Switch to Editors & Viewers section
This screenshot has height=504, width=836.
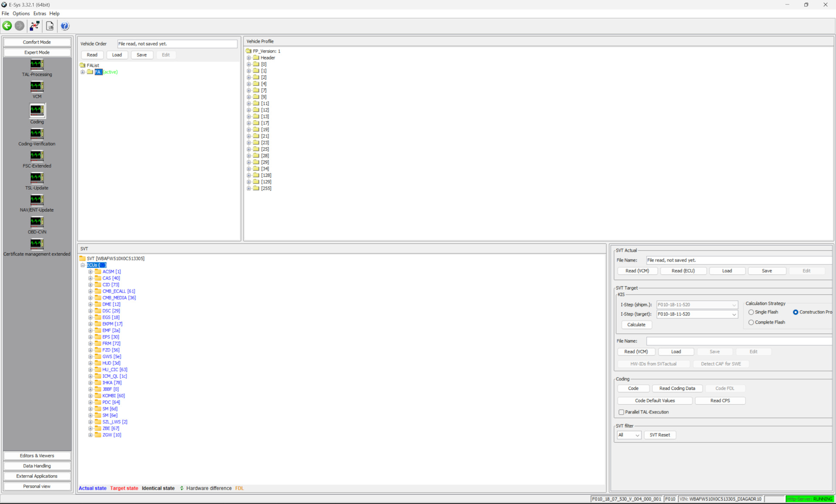point(37,456)
